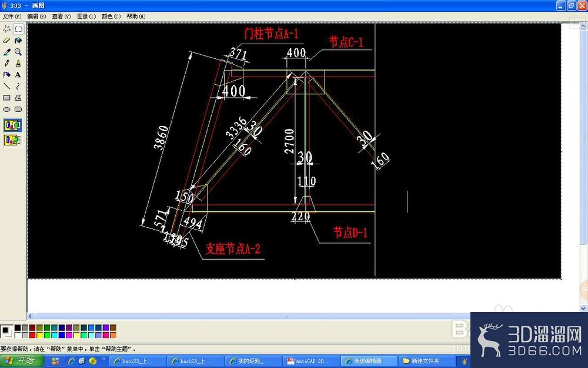Pick the cyan palette color

(54, 335)
